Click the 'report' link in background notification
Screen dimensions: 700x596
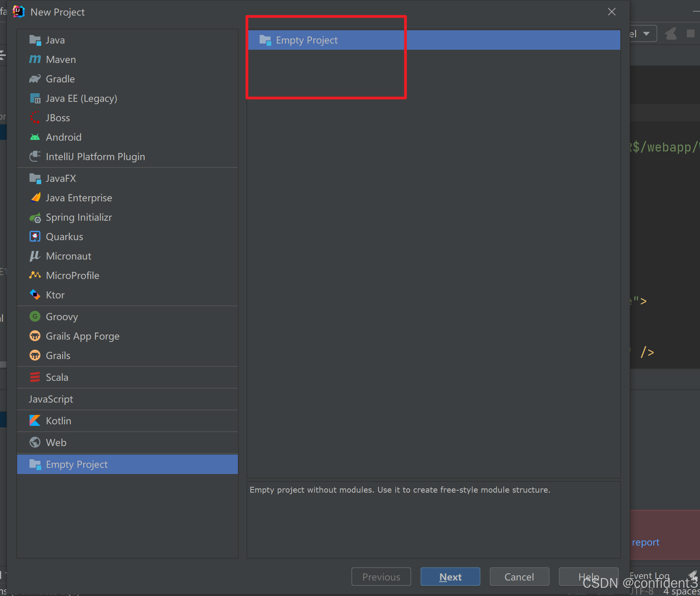pyautogui.click(x=646, y=542)
